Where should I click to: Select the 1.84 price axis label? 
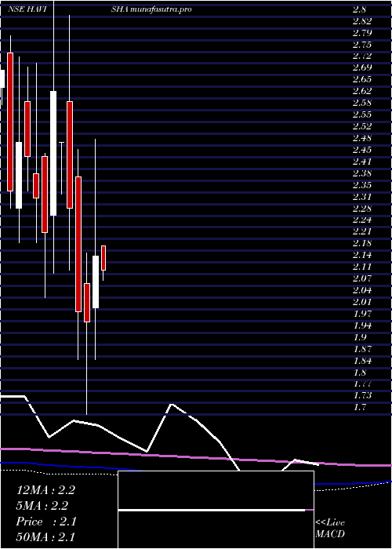point(362,361)
